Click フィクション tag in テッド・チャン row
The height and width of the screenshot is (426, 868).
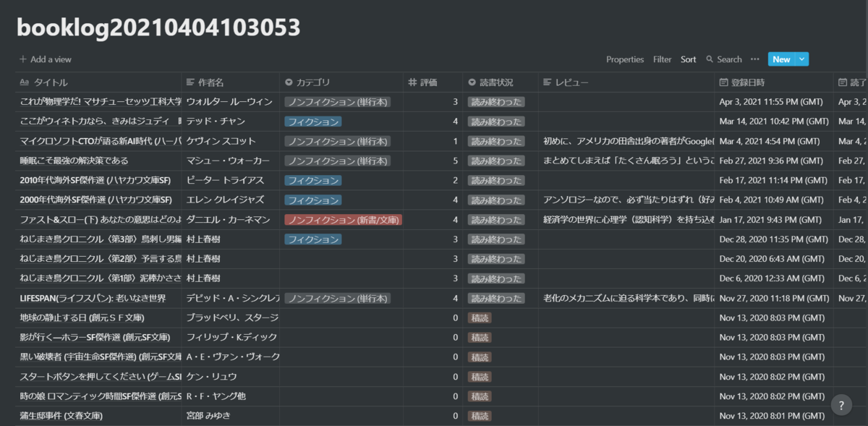coord(312,122)
